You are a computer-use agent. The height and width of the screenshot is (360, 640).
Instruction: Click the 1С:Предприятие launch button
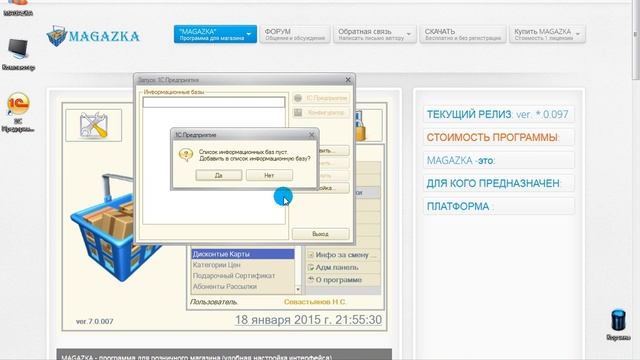click(x=321, y=98)
